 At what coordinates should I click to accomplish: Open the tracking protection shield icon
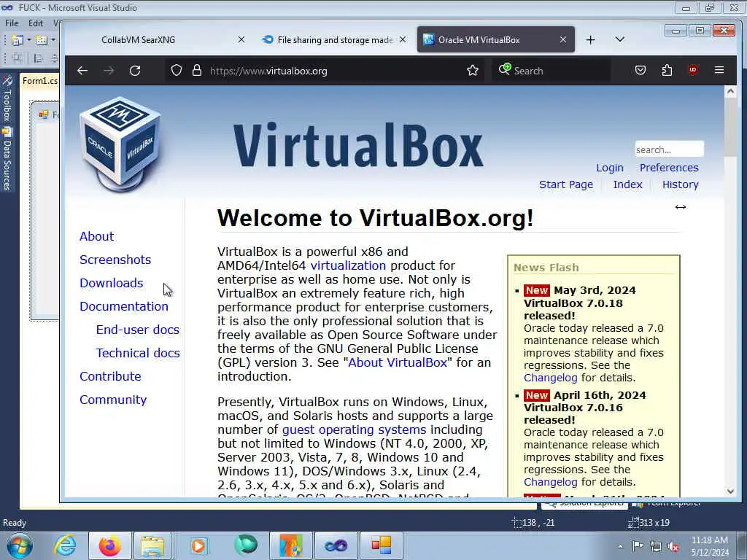[177, 71]
